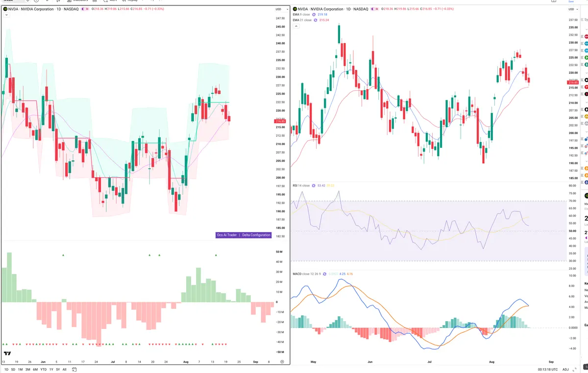
Task: Collapse the left chart indicator legend
Action: point(6,15)
